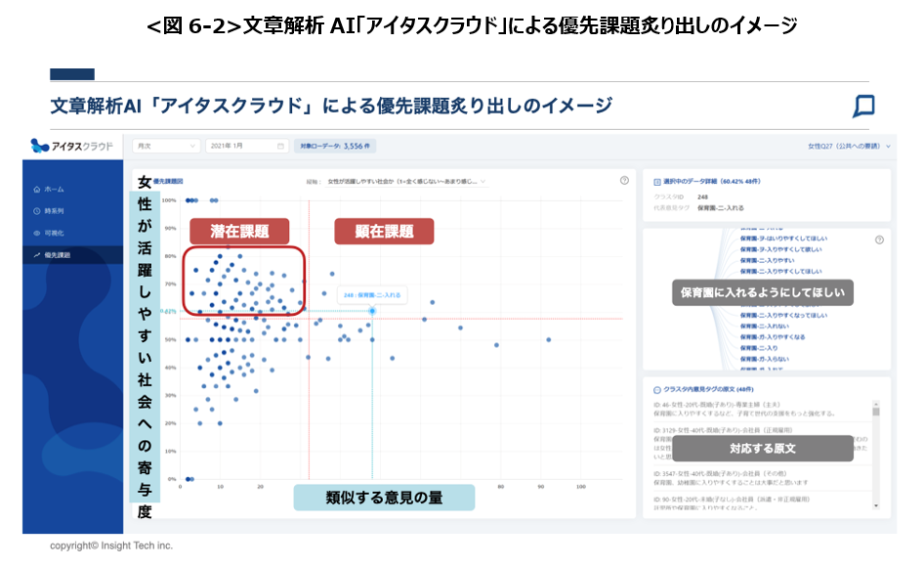This screenshot has width=924, height=567.
Task: Expand the 女性Q27 dropdown at top right
Action: tap(849, 146)
